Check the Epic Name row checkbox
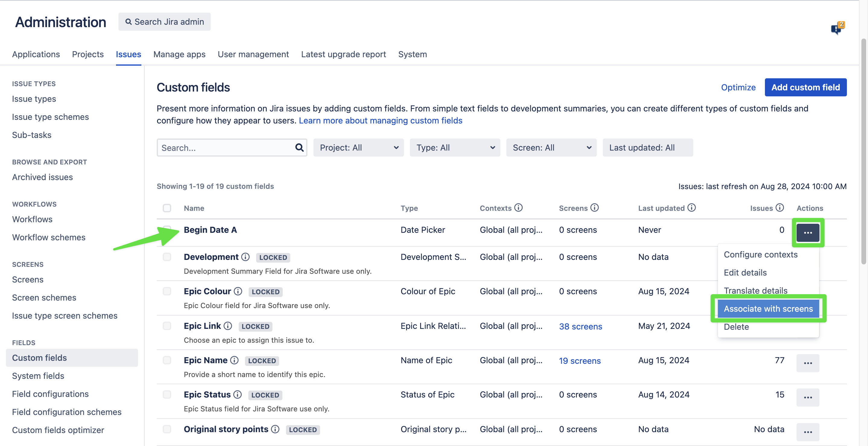 click(x=167, y=360)
